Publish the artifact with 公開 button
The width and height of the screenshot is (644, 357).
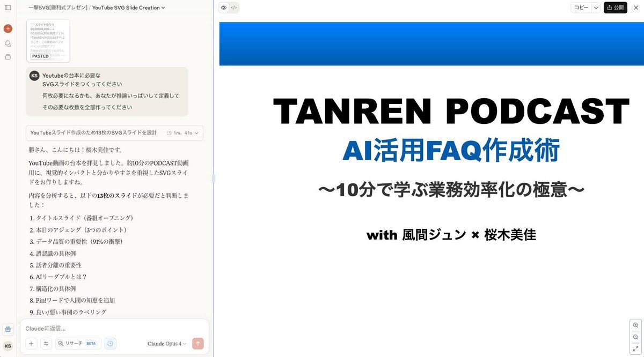616,8
